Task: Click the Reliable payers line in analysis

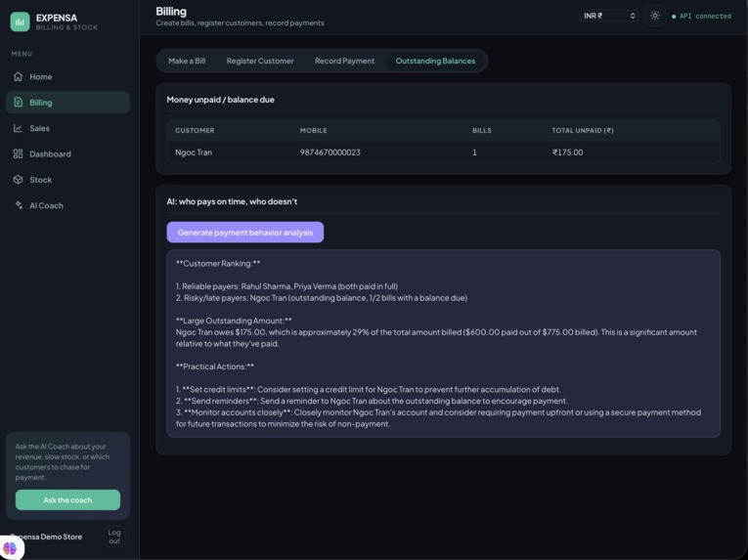Action: 286,286
